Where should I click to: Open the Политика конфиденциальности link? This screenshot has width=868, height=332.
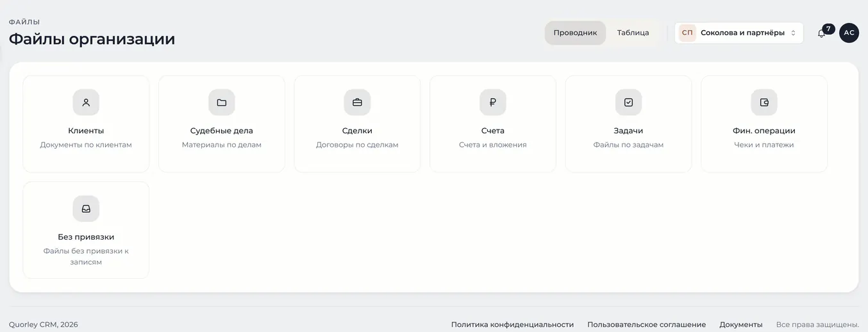[x=512, y=325]
